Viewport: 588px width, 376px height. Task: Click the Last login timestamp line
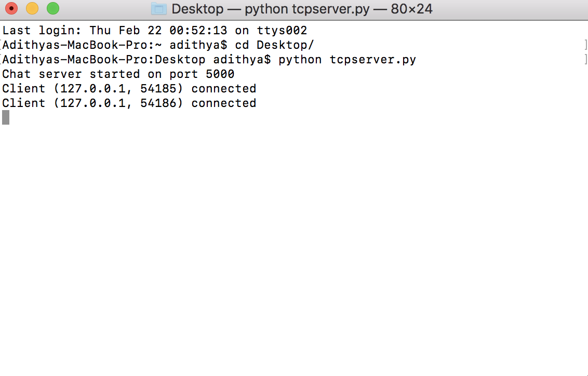pos(153,30)
